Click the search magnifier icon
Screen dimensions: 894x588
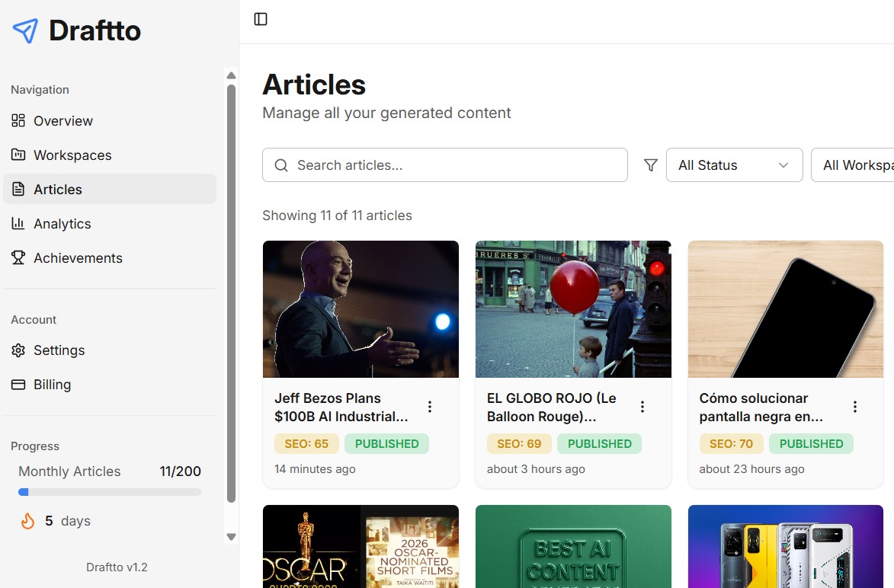pyautogui.click(x=281, y=165)
